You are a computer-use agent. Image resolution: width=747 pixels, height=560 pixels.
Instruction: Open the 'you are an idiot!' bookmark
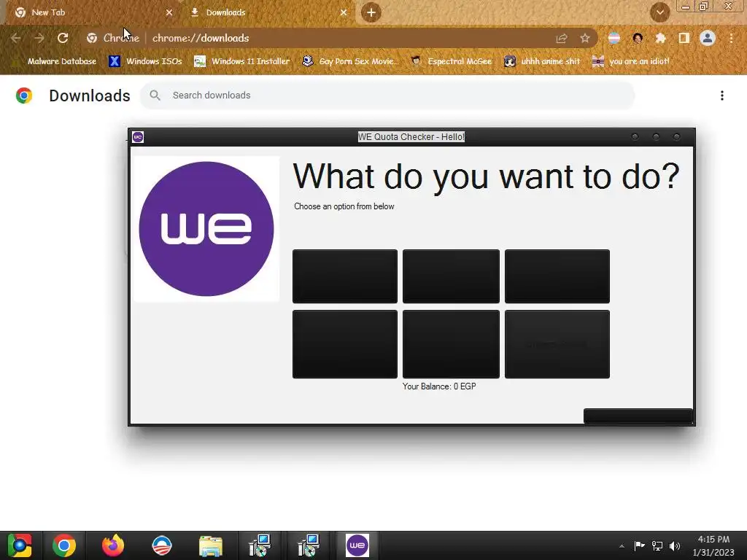click(x=631, y=61)
